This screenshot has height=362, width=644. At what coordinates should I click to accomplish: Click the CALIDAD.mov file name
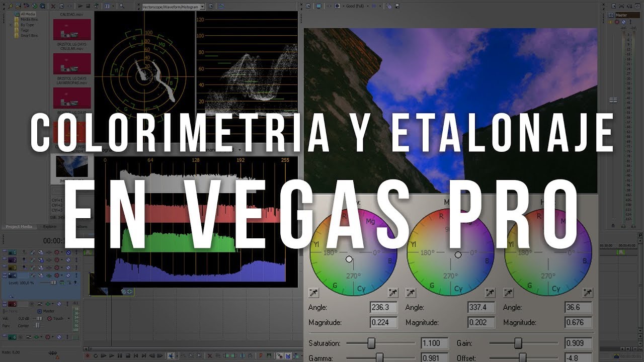tap(71, 15)
